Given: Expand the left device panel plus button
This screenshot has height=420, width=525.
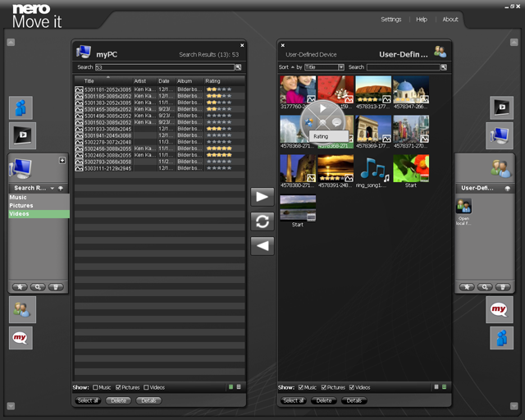Looking at the screenshot, I should point(62,161).
